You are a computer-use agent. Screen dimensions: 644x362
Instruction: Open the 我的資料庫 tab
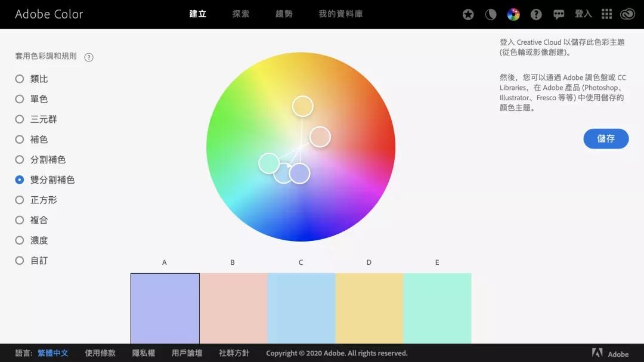pyautogui.click(x=340, y=14)
